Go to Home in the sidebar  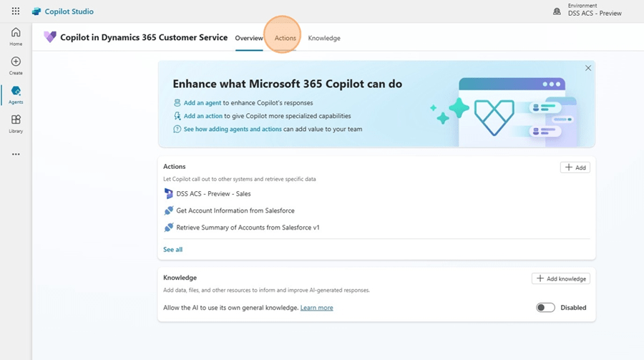tap(16, 37)
